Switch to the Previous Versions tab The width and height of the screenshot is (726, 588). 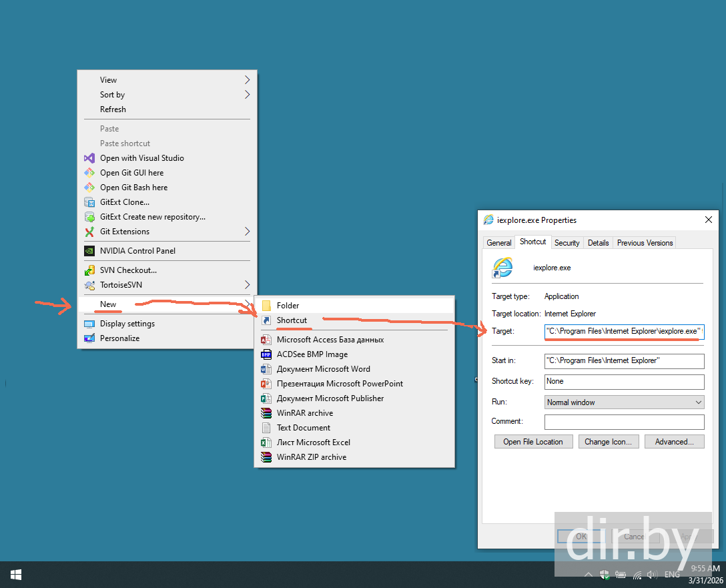pos(645,242)
